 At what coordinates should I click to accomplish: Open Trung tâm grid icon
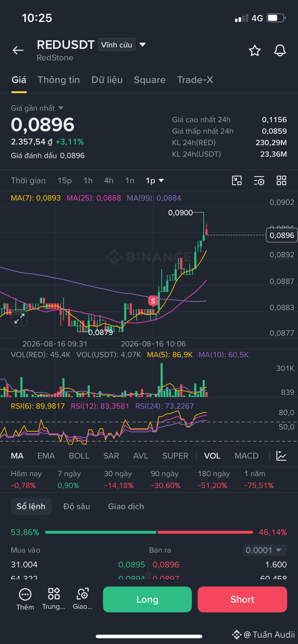(54, 599)
